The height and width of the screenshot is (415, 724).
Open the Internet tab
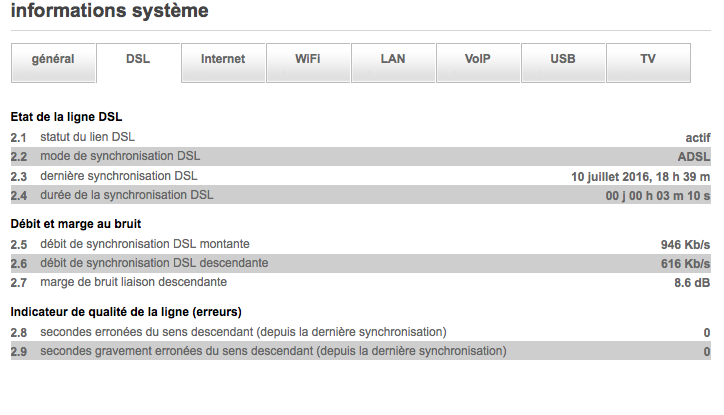[x=223, y=60]
